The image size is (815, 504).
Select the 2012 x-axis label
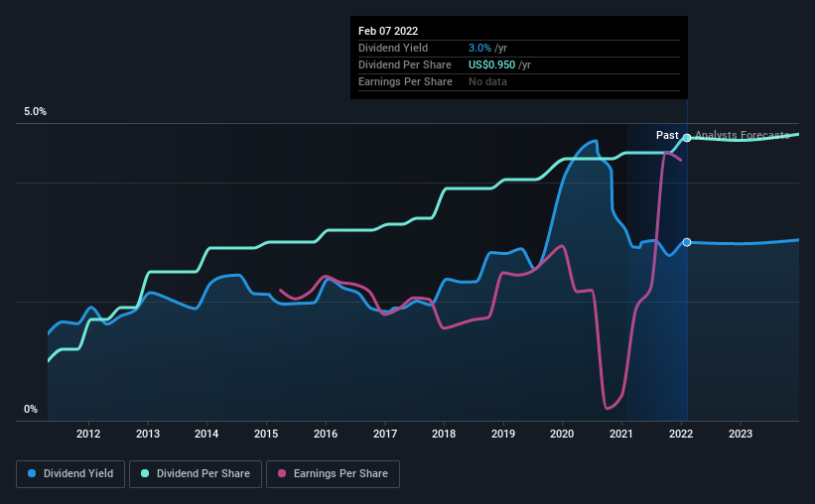point(88,434)
